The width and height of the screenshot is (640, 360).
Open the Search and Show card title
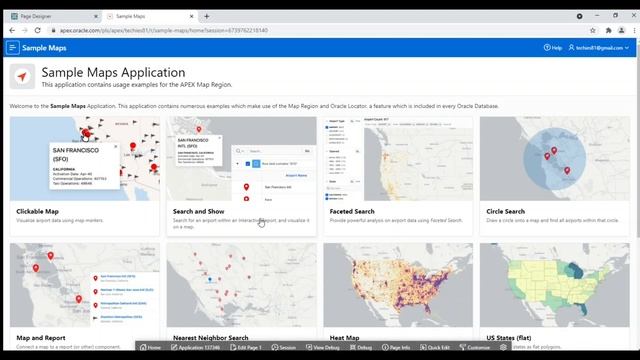198,211
